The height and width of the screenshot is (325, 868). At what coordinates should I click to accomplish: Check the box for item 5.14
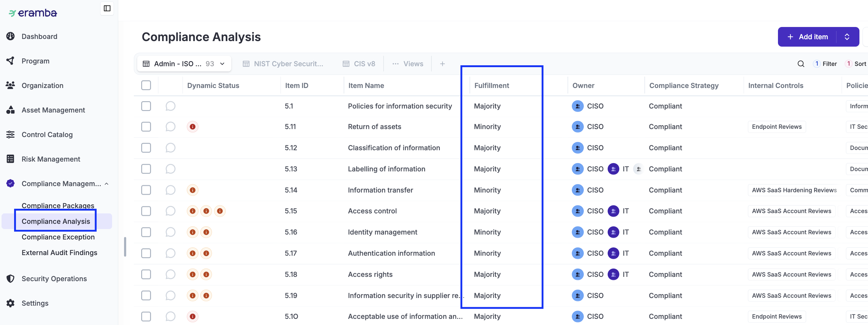146,190
